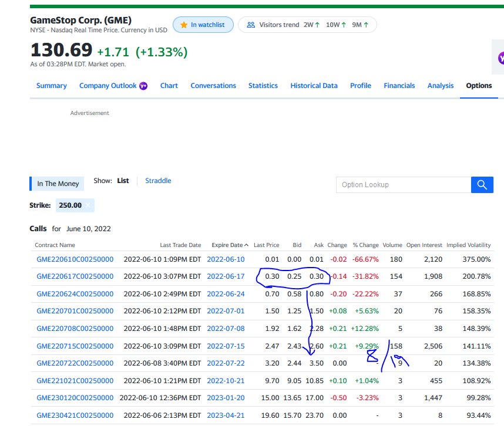Open contract GME220708C00250000
Image resolution: width=504 pixels, height=426 pixels.
pos(75,329)
